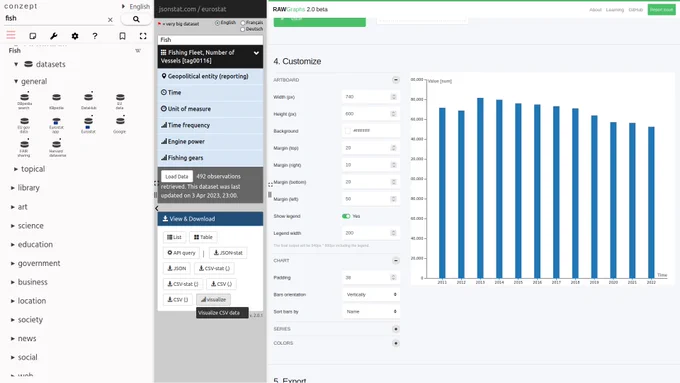680x383 pixels.
Task: Collapse sidebar with the left chevron
Action: [x=157, y=208]
